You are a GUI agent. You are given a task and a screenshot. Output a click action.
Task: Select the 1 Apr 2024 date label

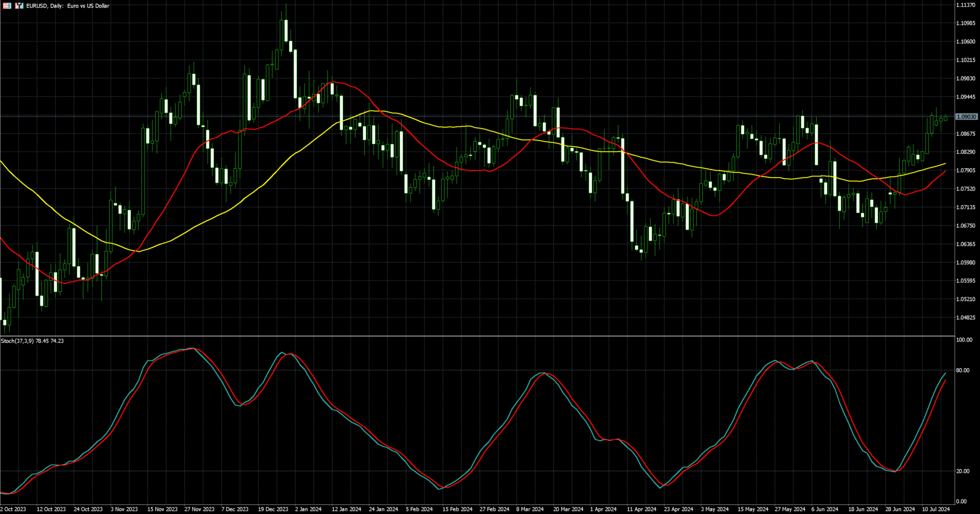603,509
